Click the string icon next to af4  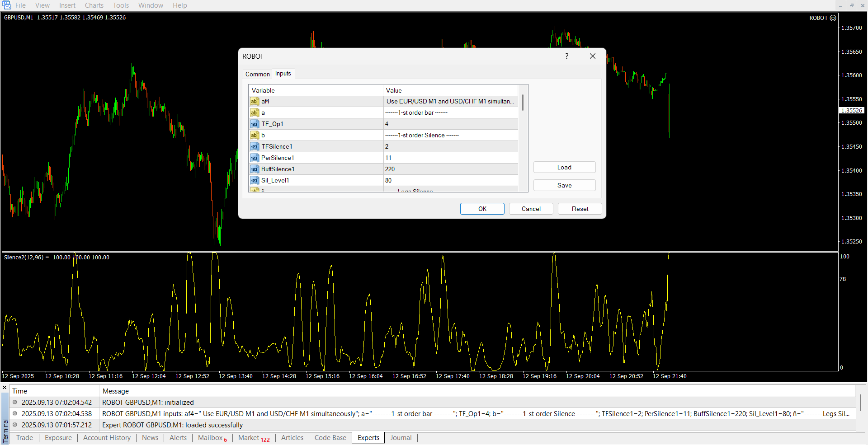click(255, 102)
